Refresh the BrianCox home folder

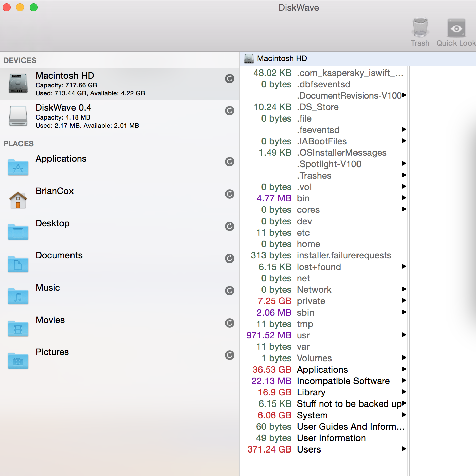click(230, 194)
